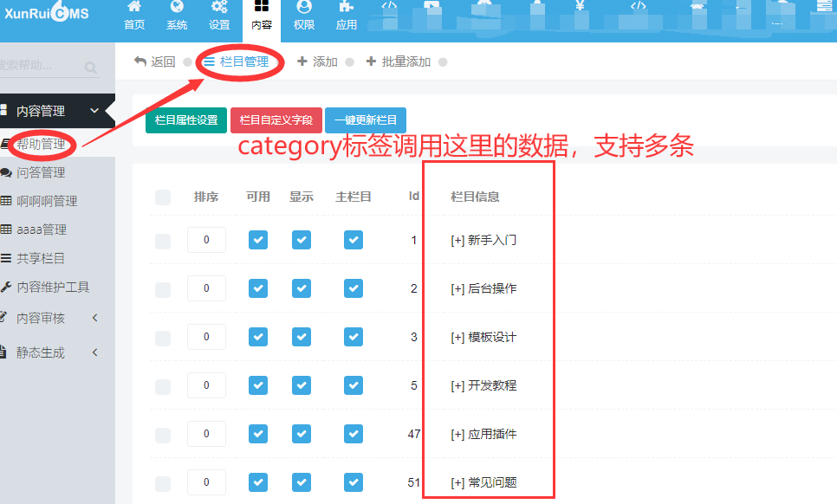Click the 排序 field for 应用插件
Image resolution: width=837 pixels, height=504 pixels.
point(206,434)
